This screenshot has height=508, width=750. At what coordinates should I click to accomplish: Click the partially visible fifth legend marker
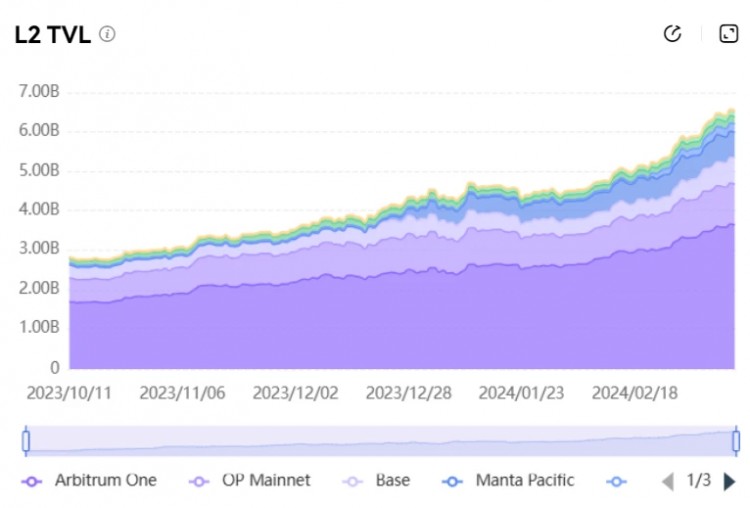(617, 481)
